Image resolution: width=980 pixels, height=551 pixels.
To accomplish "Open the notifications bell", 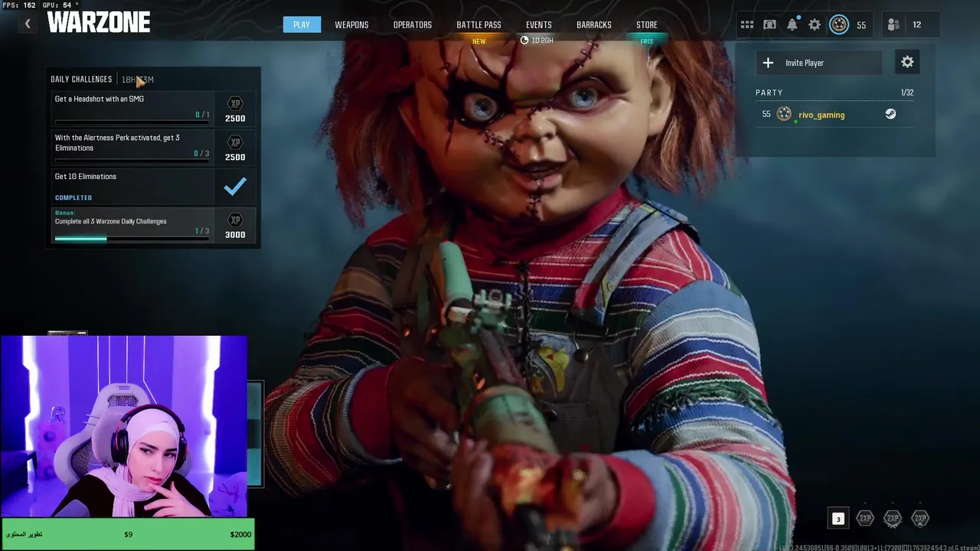I will [792, 24].
